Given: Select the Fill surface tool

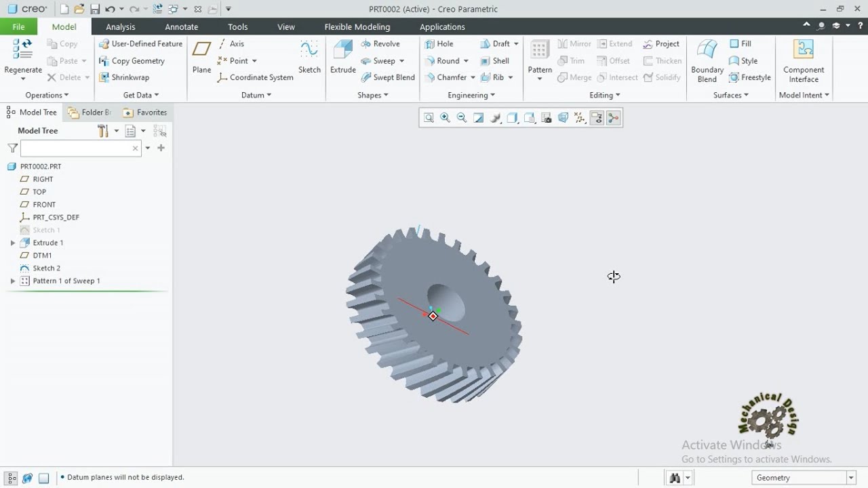Looking at the screenshot, I should click(x=741, y=43).
